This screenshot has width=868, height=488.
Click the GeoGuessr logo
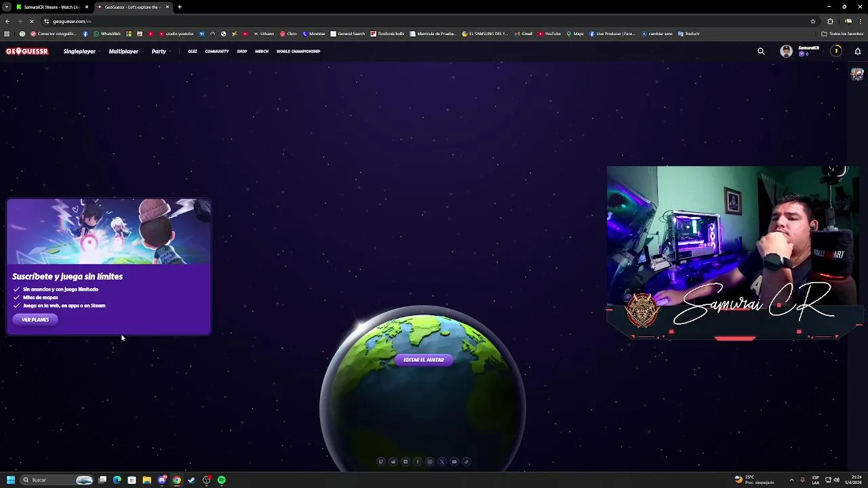pos(27,52)
